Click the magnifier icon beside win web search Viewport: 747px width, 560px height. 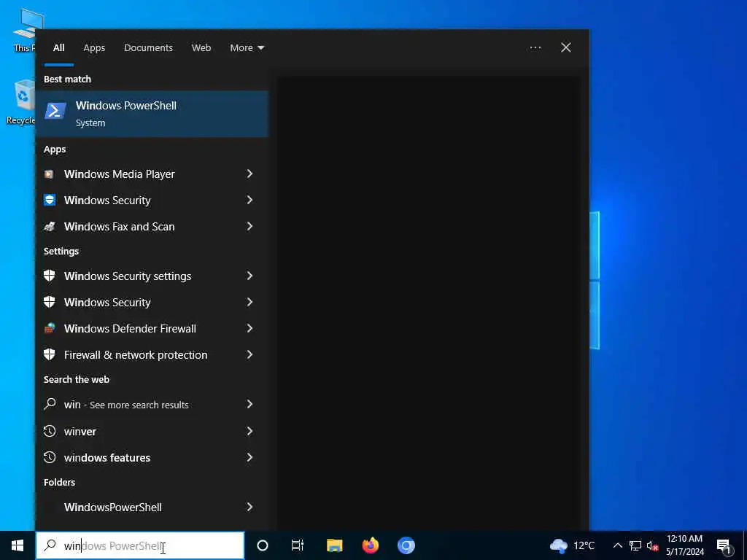[50, 404]
